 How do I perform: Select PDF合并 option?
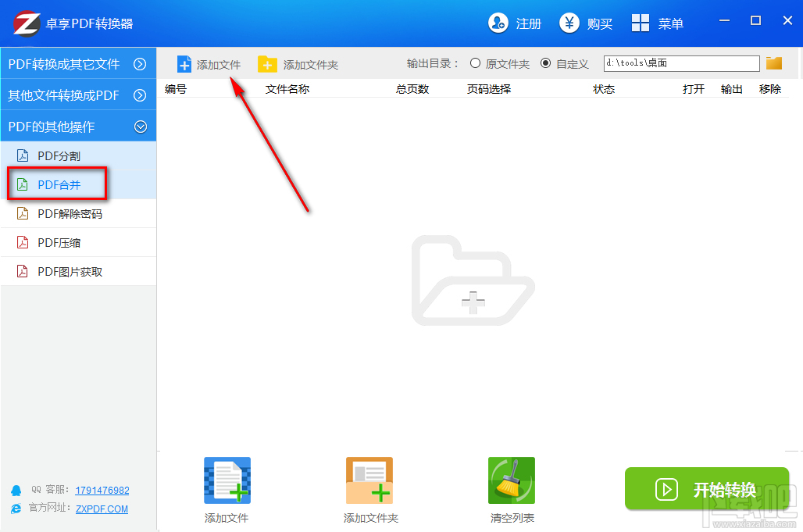point(78,185)
